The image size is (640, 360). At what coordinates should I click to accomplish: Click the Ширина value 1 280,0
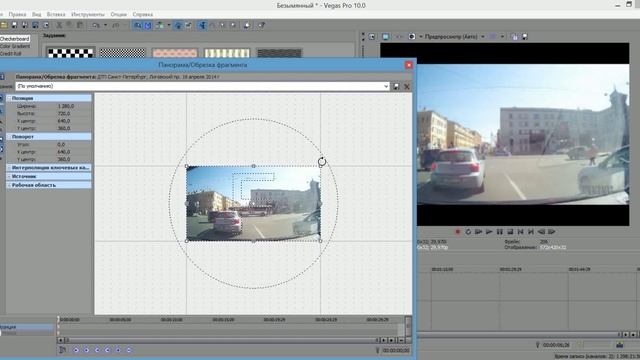[66, 106]
